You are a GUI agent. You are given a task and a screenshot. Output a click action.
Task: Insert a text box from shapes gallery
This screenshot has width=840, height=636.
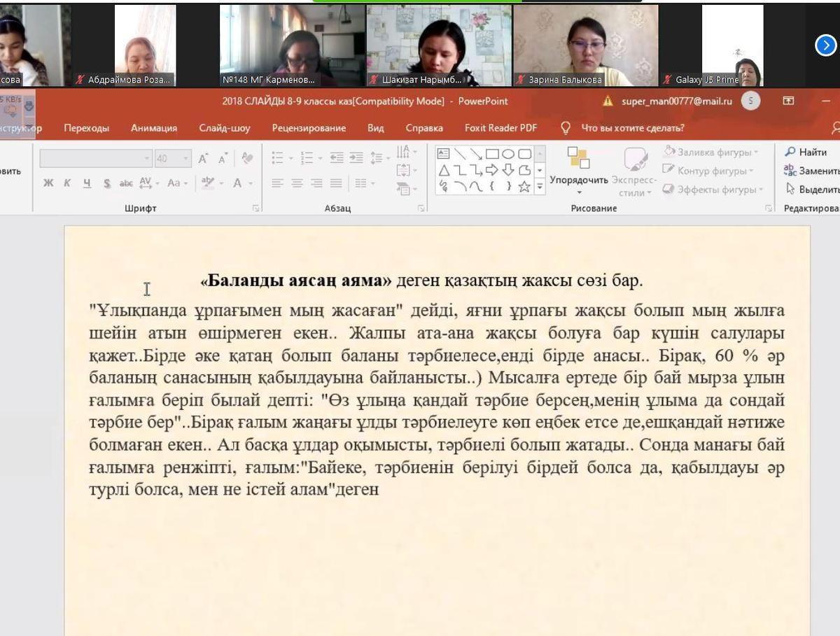click(443, 154)
